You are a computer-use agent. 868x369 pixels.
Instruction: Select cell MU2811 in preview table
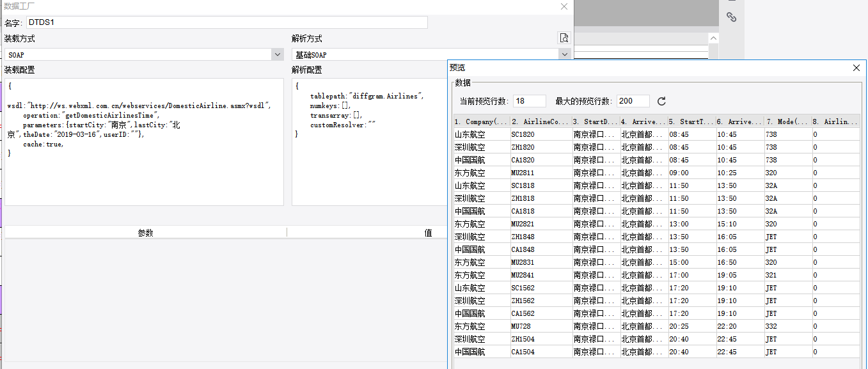(541, 173)
